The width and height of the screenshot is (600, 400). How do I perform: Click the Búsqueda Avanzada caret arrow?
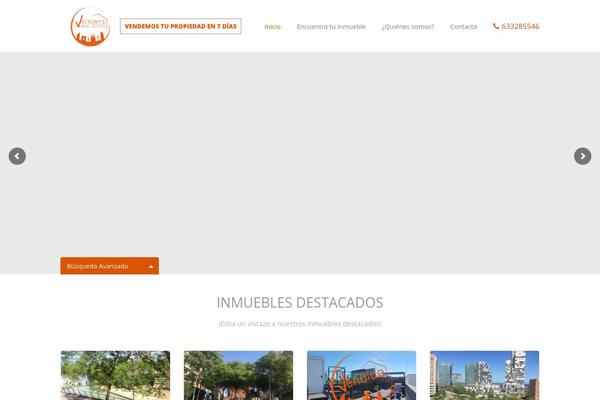coord(151,266)
